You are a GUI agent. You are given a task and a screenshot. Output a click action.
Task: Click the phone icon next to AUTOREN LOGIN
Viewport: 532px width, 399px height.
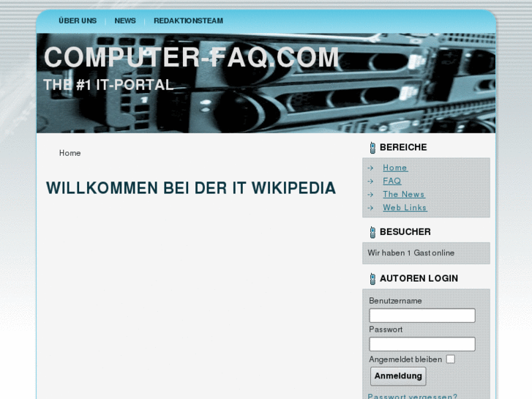coord(372,279)
